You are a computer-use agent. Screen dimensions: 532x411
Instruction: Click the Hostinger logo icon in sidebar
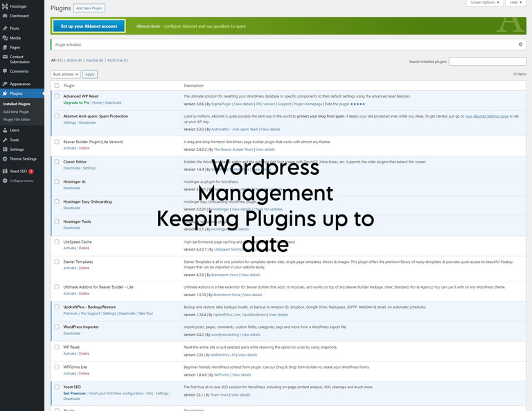click(5, 6)
